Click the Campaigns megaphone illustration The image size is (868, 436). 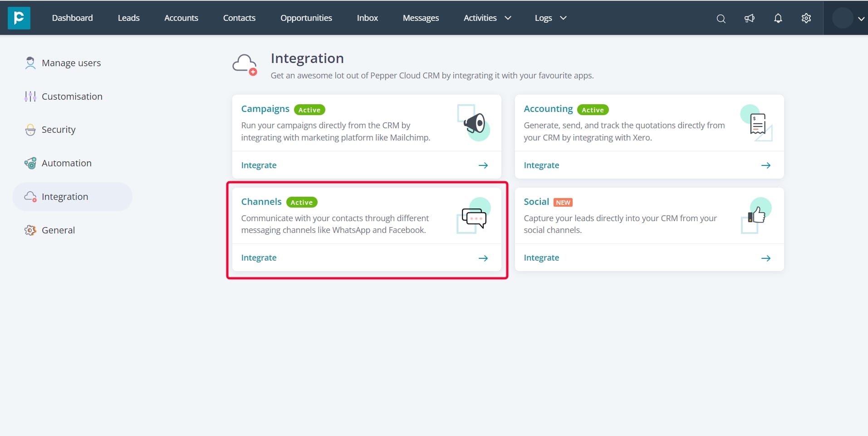click(x=473, y=123)
